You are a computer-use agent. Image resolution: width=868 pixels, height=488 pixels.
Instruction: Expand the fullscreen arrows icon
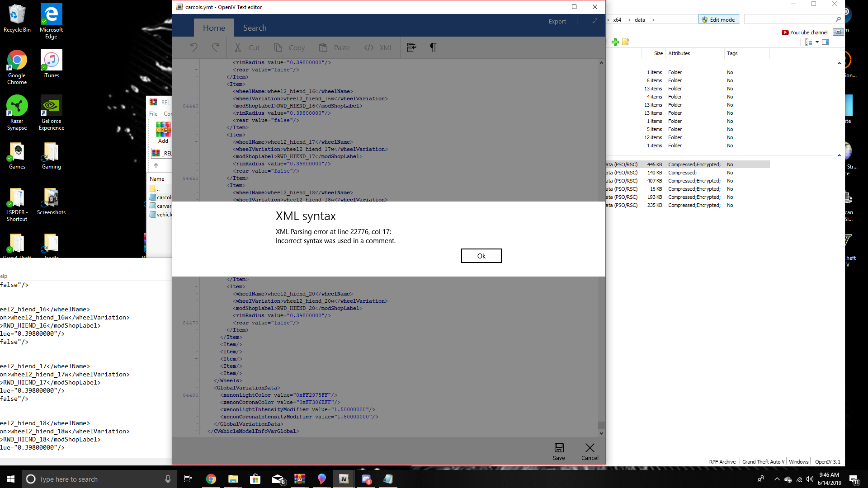click(595, 21)
